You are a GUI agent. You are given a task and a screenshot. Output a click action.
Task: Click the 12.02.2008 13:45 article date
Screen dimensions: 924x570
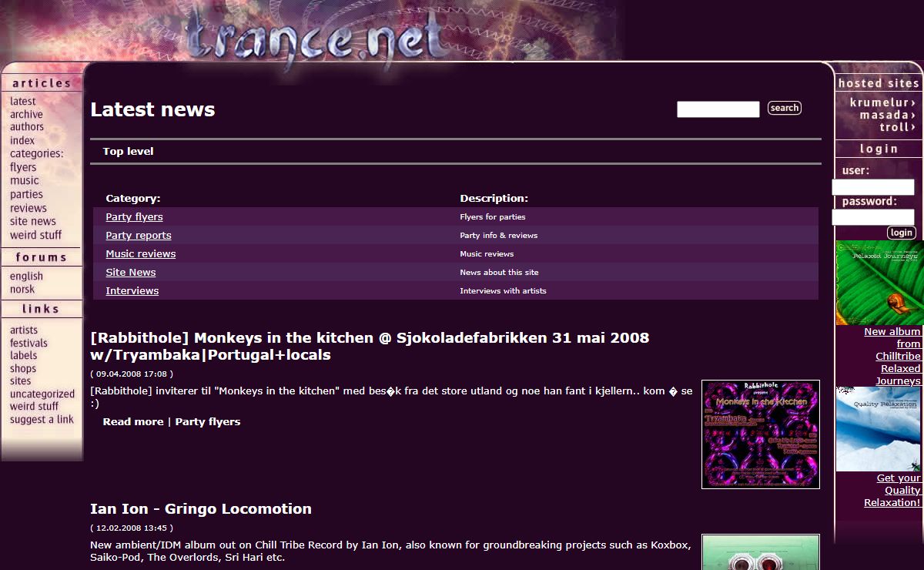[x=132, y=528]
